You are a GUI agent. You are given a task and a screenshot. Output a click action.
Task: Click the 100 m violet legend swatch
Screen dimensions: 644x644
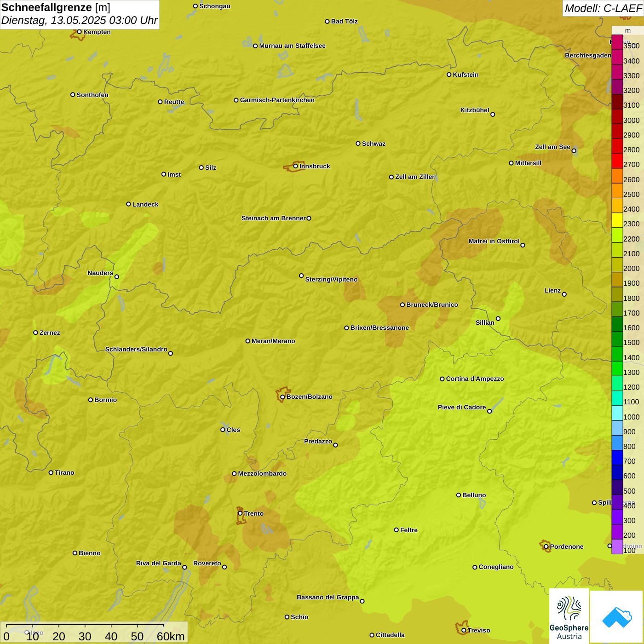tap(617, 546)
